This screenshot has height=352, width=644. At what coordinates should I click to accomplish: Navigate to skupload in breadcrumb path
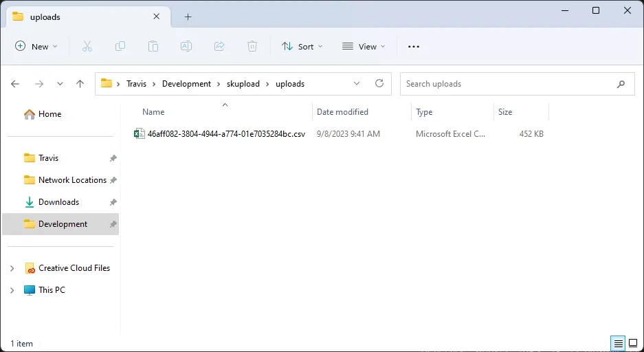[243, 84]
